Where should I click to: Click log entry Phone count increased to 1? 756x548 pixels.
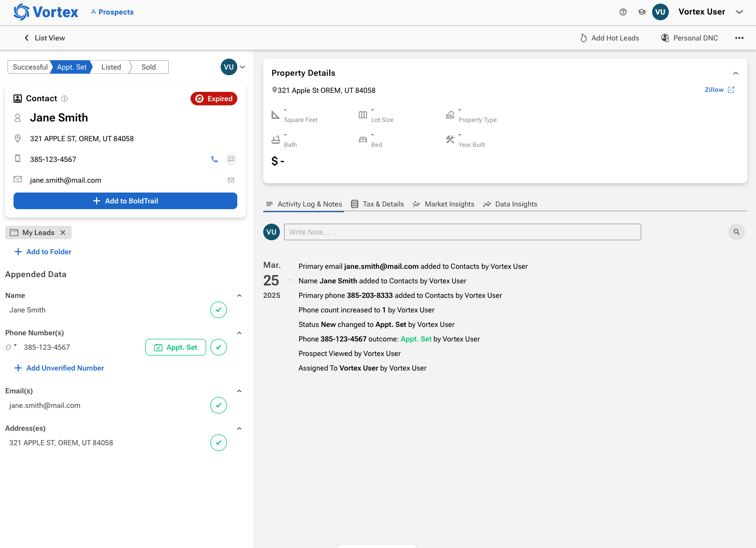[x=367, y=310]
